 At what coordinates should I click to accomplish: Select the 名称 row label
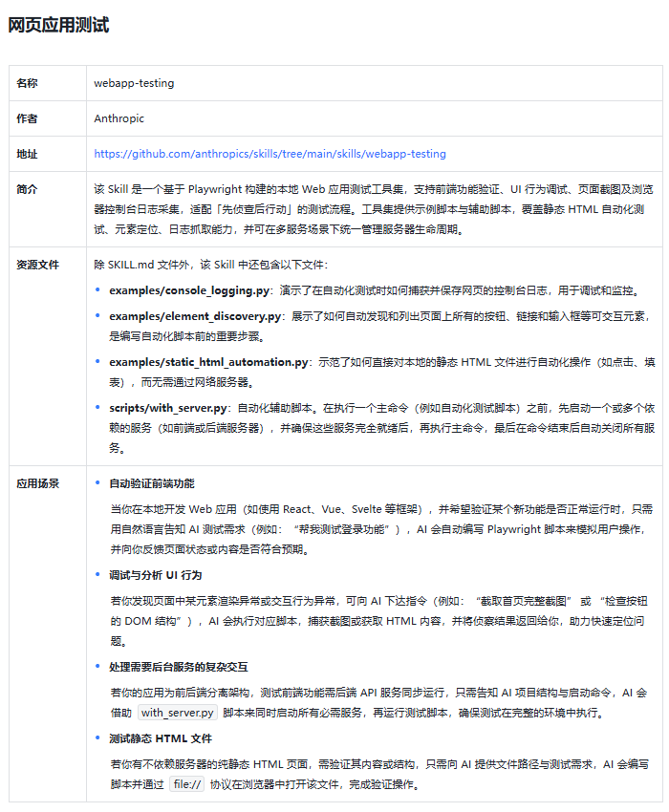[27, 83]
